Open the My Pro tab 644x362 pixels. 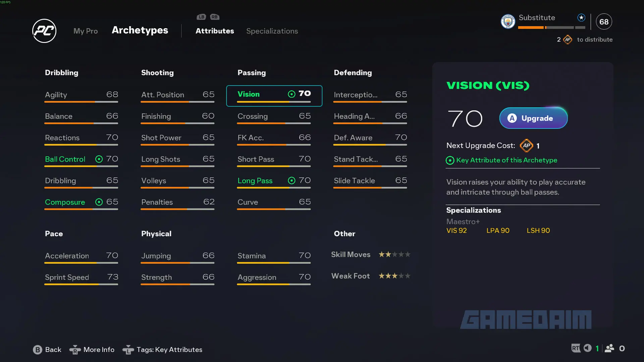click(86, 31)
